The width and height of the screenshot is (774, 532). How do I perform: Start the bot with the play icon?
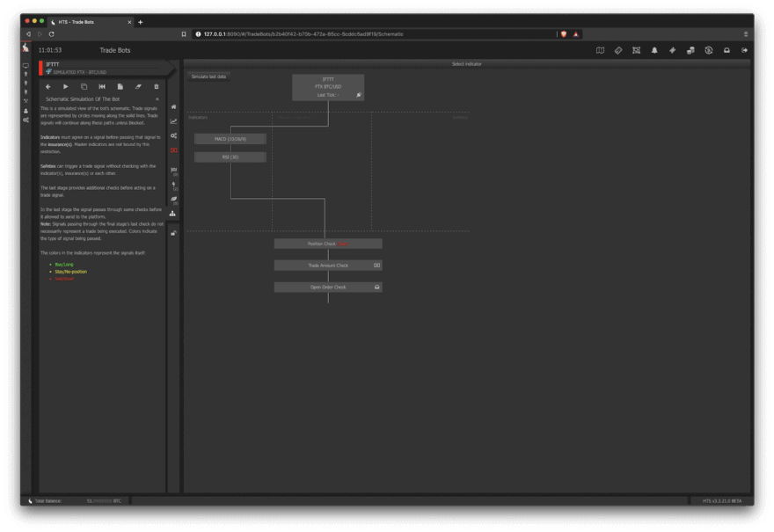(x=66, y=87)
